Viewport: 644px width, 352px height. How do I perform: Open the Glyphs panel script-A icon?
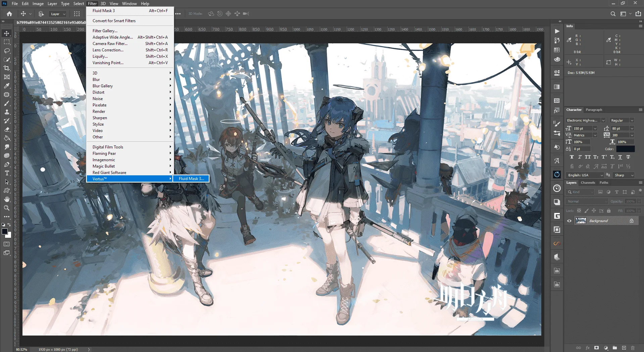pyautogui.click(x=557, y=161)
